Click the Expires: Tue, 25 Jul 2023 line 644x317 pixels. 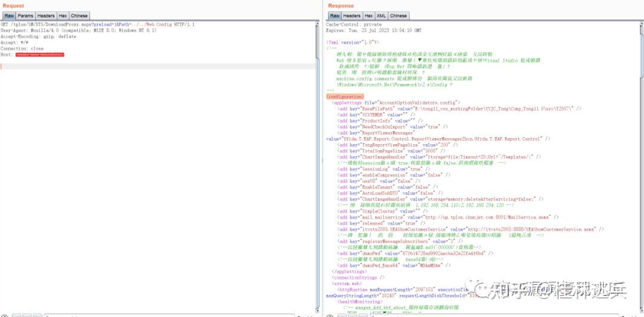[374, 30]
